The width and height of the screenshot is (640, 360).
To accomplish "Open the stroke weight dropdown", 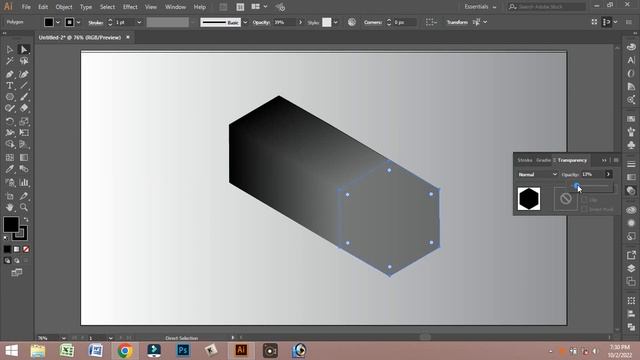I will pos(139,22).
